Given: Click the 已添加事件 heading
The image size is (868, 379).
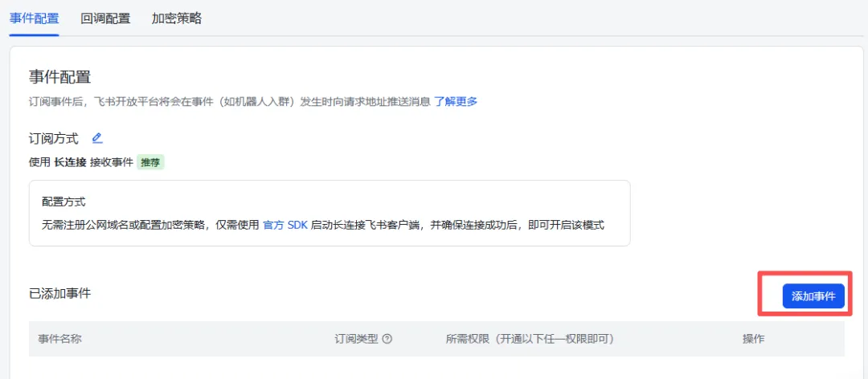Looking at the screenshot, I should pyautogui.click(x=59, y=293).
